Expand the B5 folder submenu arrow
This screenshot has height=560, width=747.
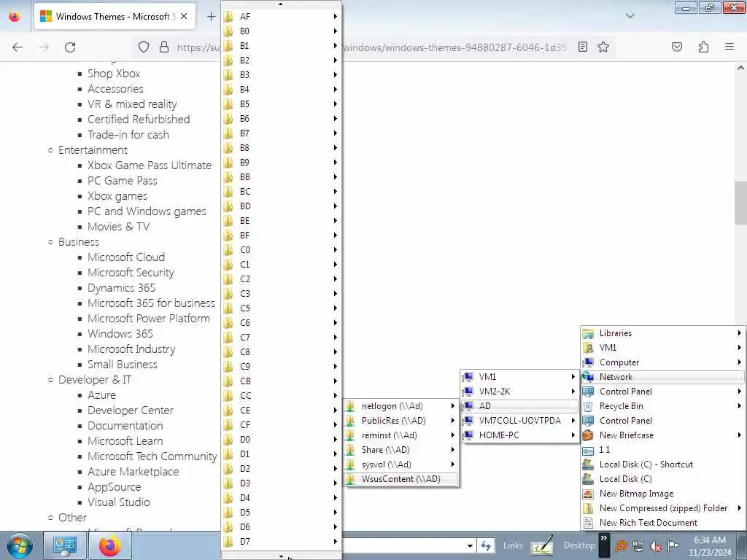pyautogui.click(x=335, y=104)
